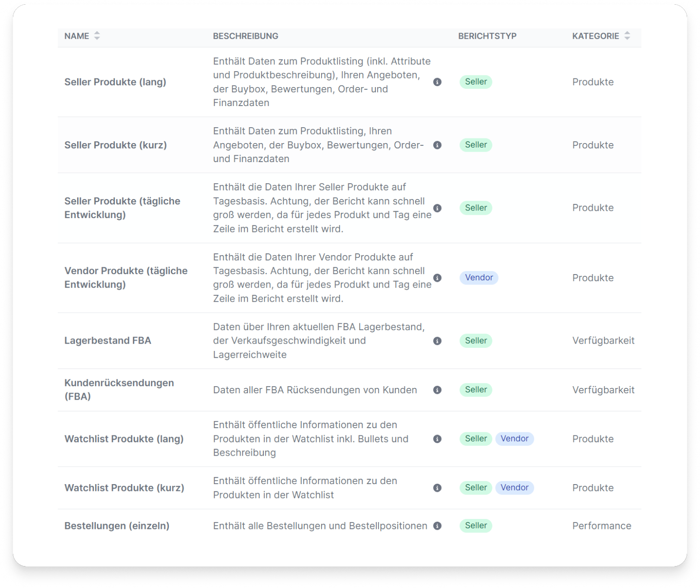Viewport: 700px width, 588px height.
Task: Click the BESCHREIBUNG column header
Action: 246,36
